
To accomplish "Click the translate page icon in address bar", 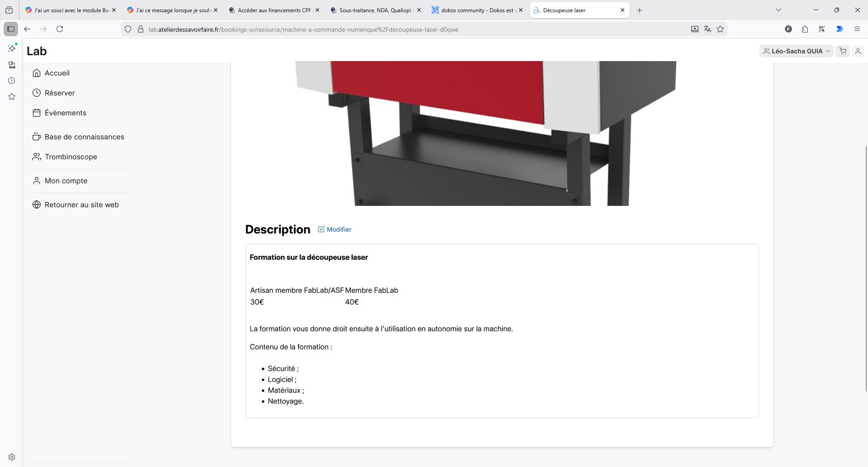I will coord(708,29).
